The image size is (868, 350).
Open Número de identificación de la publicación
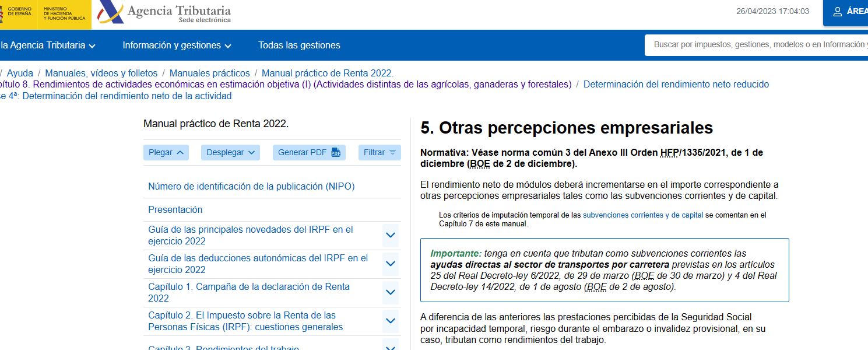251,186
